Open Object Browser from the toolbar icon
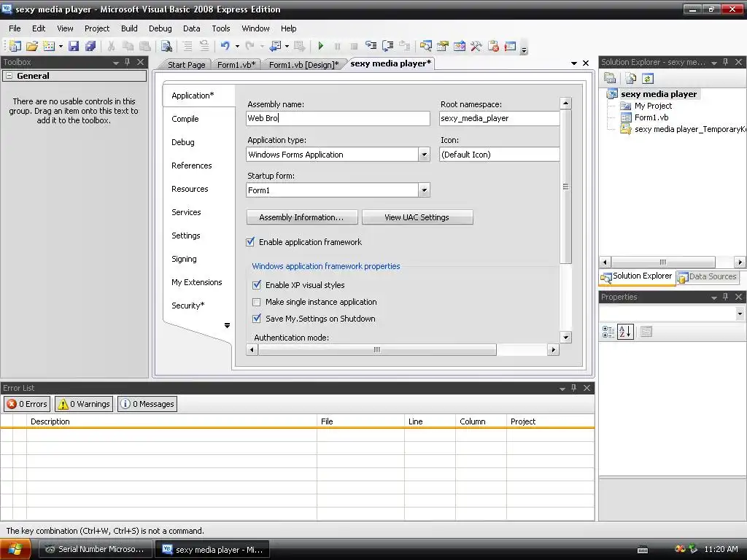The height and width of the screenshot is (560, 747). pyautogui.click(x=460, y=46)
